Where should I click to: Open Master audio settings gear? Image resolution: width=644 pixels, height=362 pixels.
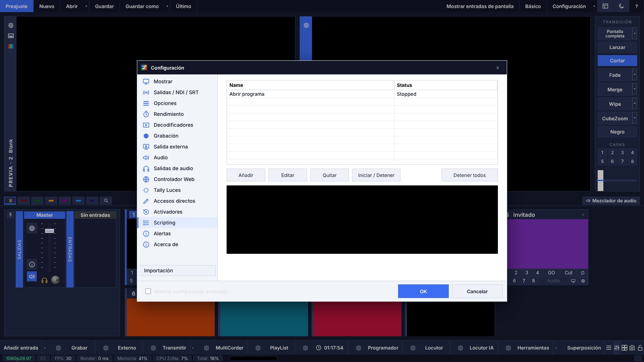coord(32,228)
